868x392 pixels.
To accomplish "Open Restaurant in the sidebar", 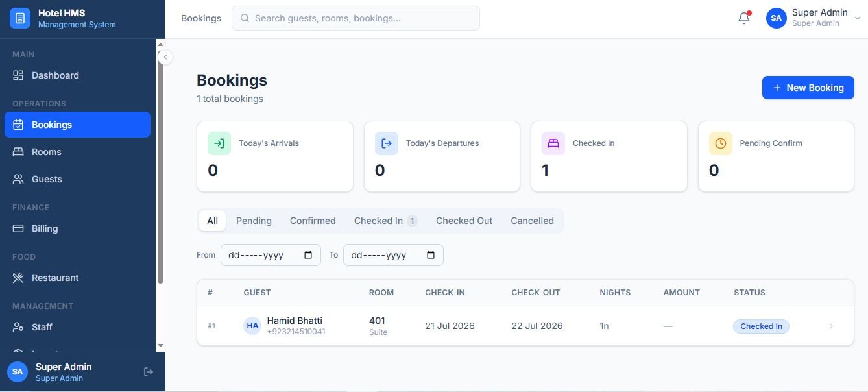I will tap(77, 278).
